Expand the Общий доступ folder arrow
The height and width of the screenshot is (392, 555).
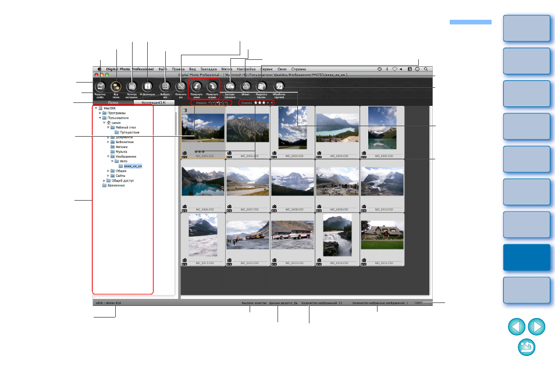tap(104, 180)
